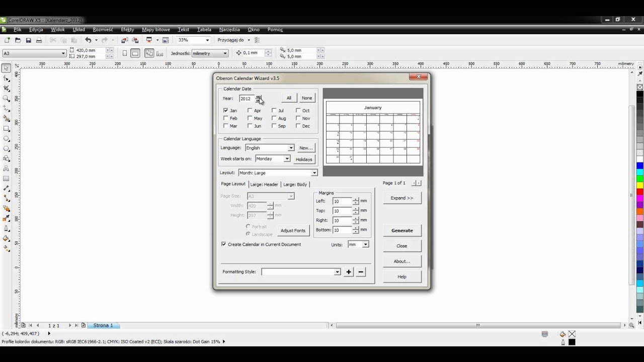Image resolution: width=644 pixels, height=362 pixels.
Task: Open the Plik menu
Action: (17, 30)
